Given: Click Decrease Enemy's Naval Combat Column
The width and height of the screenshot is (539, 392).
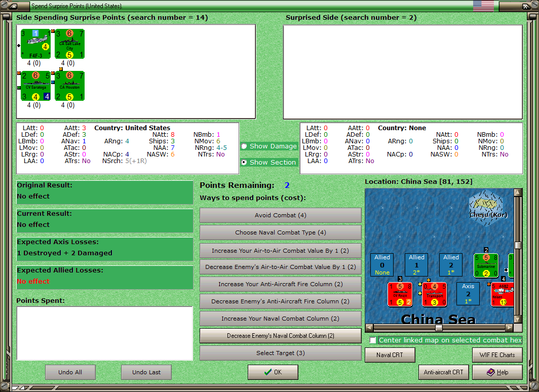Looking at the screenshot, I should coord(281,336).
